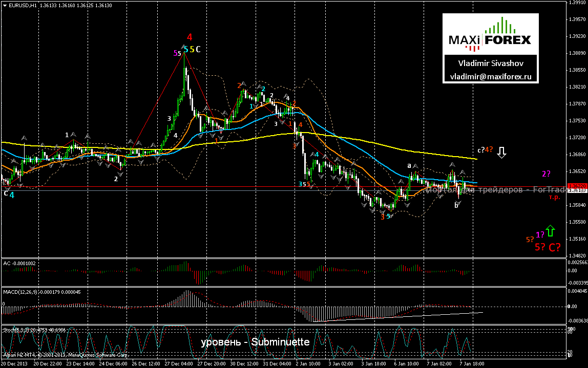Click the Vladimir Sivashov name text
The width and height of the screenshot is (588, 368).
pyautogui.click(x=490, y=63)
